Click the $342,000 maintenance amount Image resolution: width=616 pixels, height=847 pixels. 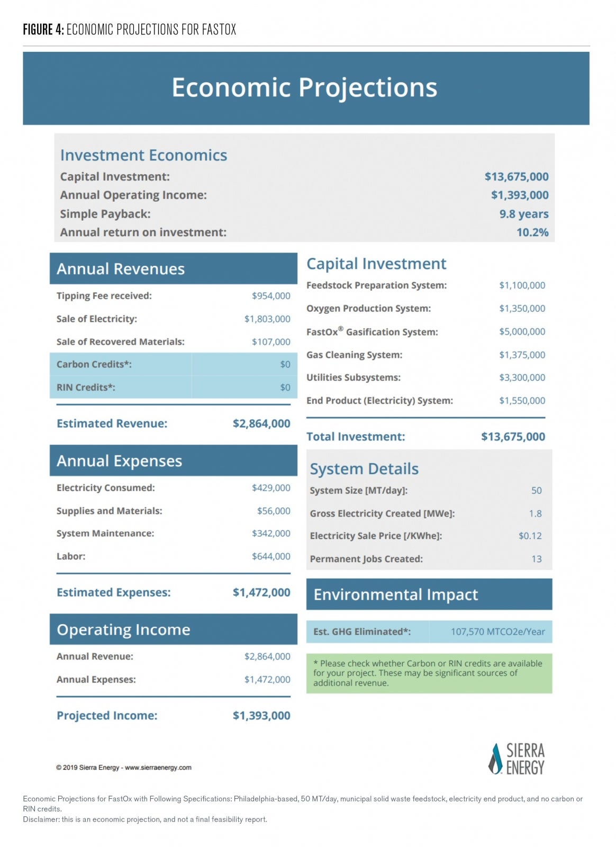pos(271,534)
